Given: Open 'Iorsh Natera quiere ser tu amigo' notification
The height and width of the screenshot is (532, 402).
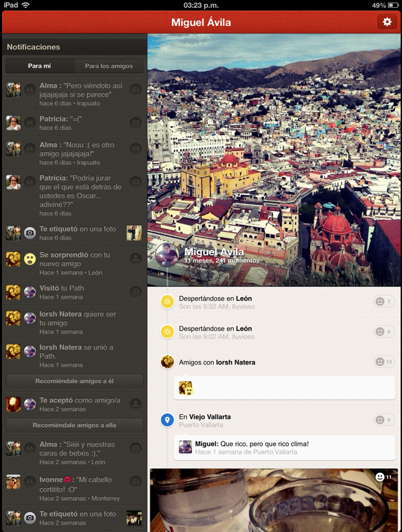Looking at the screenshot, I should [x=74, y=323].
